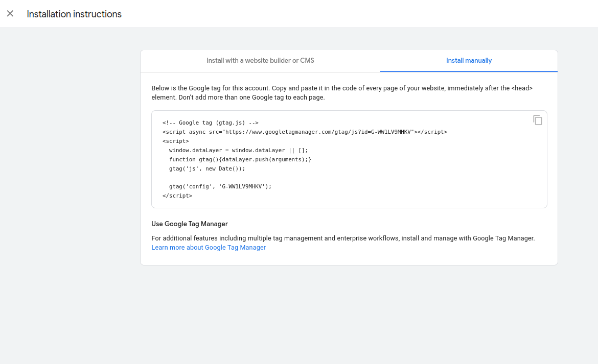
Task: Click the Google tag comment line
Action: tap(211, 123)
